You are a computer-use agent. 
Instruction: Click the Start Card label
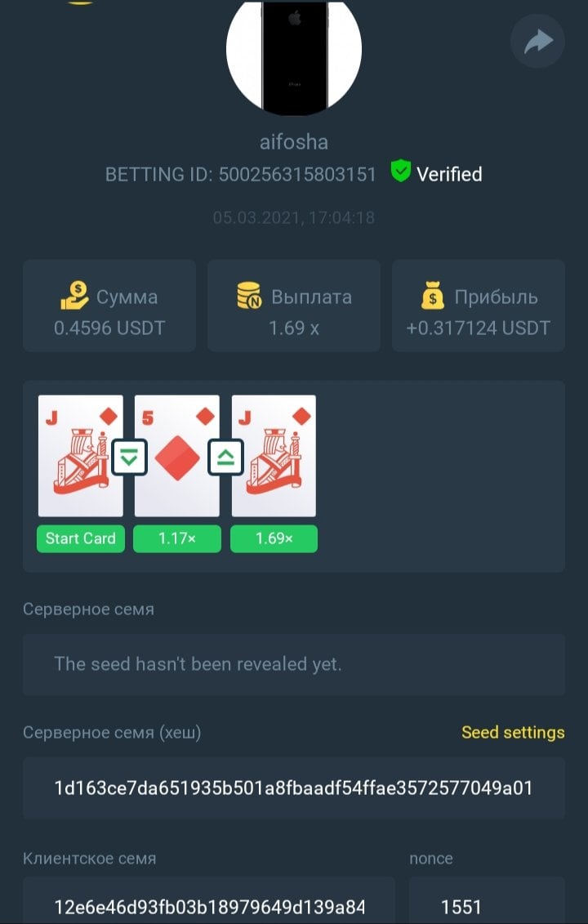click(x=81, y=538)
